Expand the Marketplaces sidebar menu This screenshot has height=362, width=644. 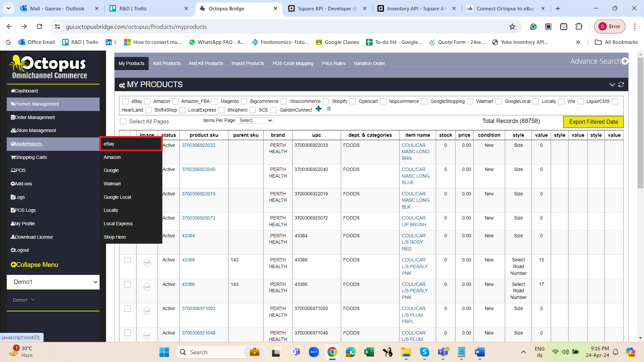pos(53,144)
